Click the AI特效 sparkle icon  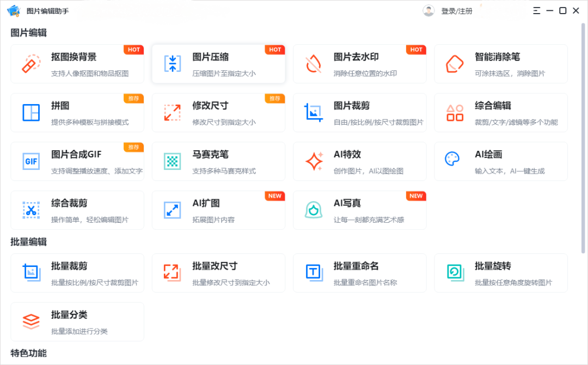point(314,161)
